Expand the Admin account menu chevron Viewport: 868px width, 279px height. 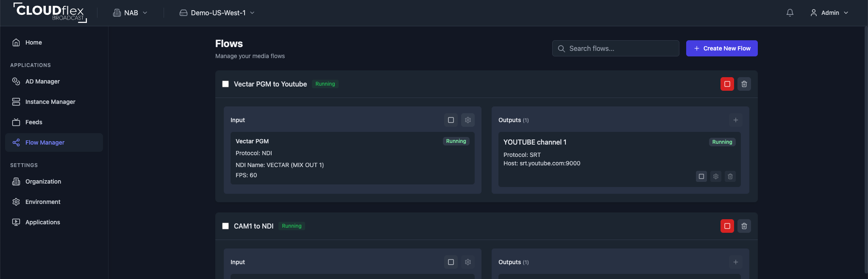(846, 13)
